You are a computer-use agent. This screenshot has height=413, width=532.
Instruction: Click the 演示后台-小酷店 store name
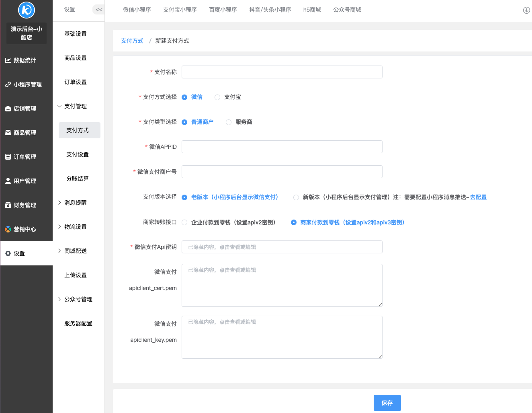[27, 33]
